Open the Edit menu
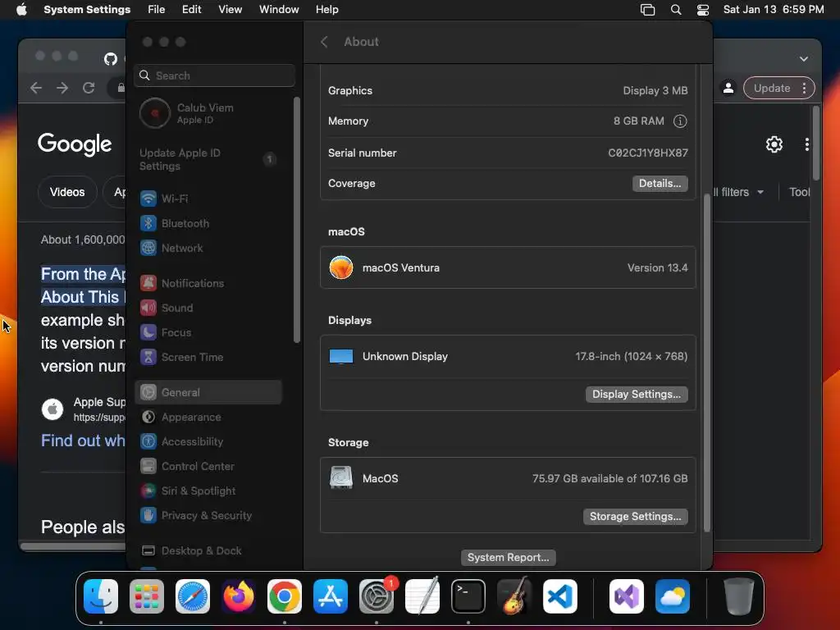The height and width of the screenshot is (630, 840). click(x=191, y=10)
